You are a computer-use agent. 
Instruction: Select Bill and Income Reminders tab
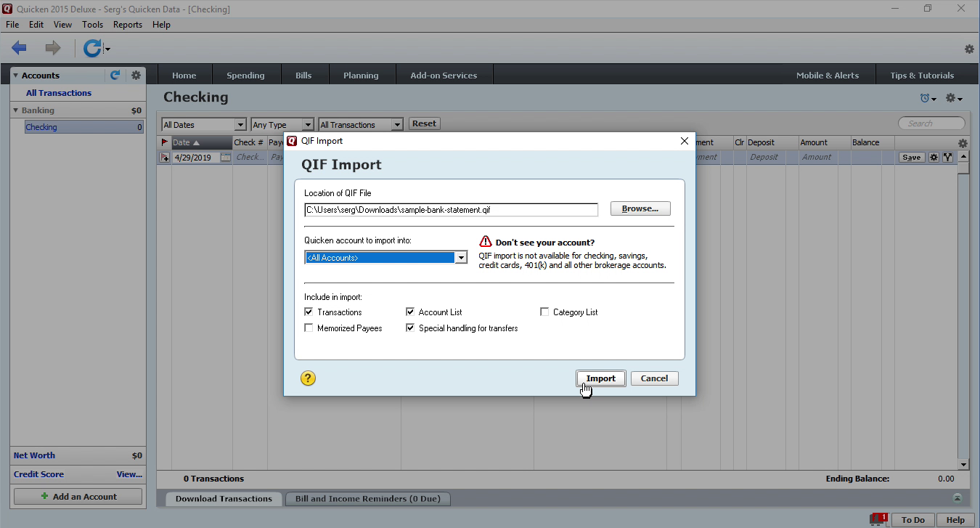(367, 498)
